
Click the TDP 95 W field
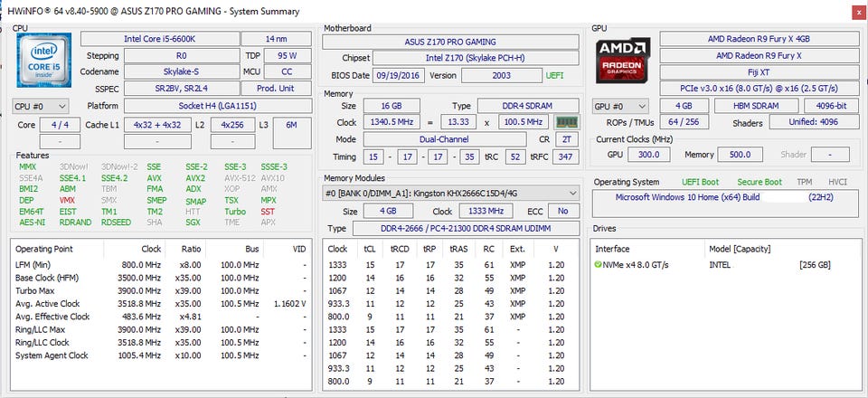coord(288,56)
